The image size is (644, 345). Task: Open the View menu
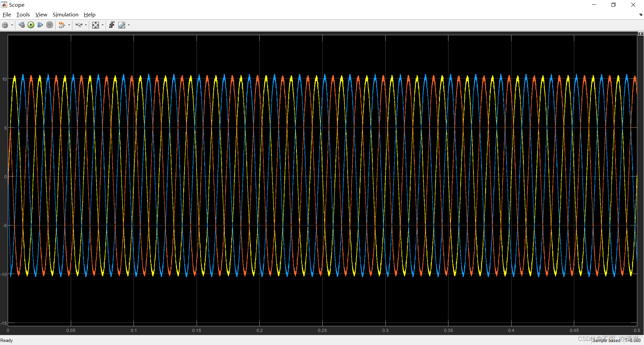[x=41, y=15]
